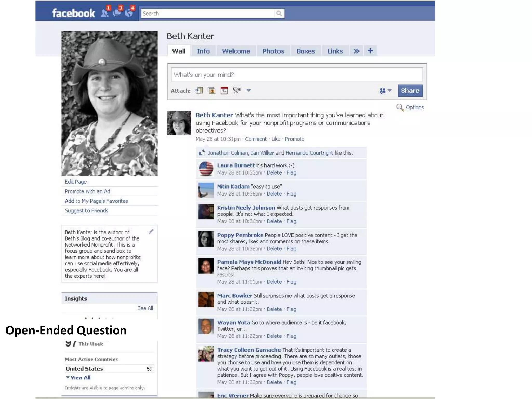
Task: Focus the What's on your mind field
Action: tap(297, 75)
